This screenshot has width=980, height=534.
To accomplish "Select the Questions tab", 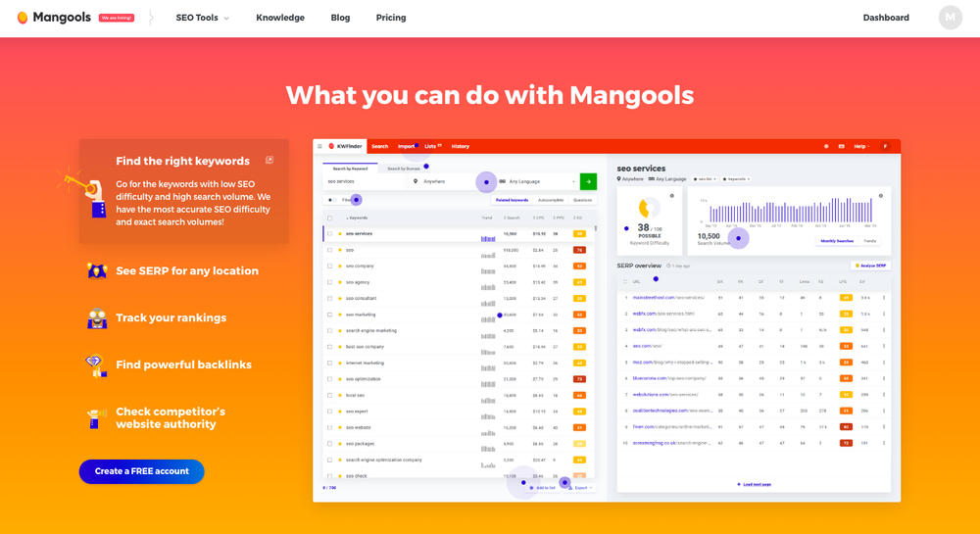I will tap(582, 200).
